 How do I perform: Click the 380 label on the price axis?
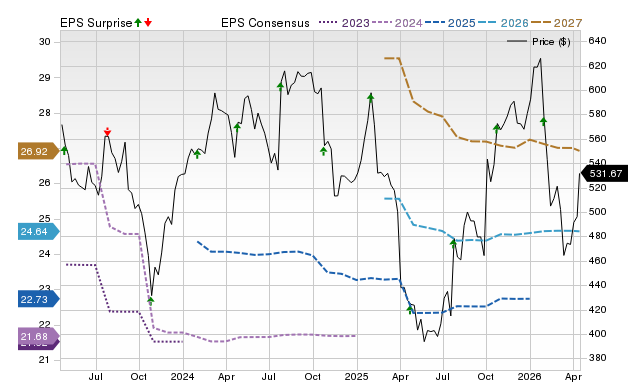tap(598, 358)
